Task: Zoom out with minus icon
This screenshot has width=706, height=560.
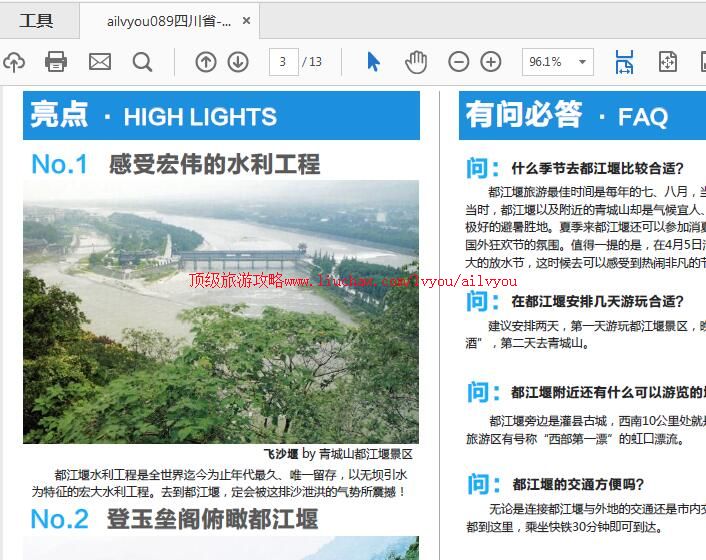Action: [x=458, y=62]
